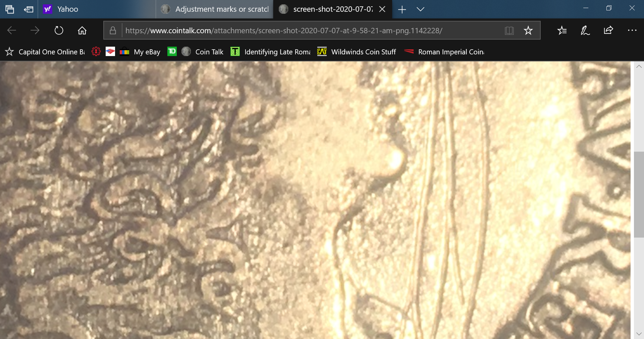This screenshot has height=339, width=644.
Task: Toggle Reading view book icon
Action: tap(509, 31)
